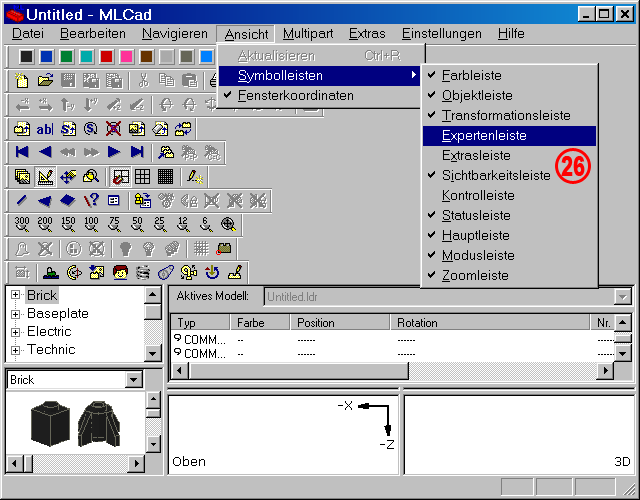Viewport: 640px width, 500px height.
Task: Open the Multipart menu
Action: [x=308, y=33]
